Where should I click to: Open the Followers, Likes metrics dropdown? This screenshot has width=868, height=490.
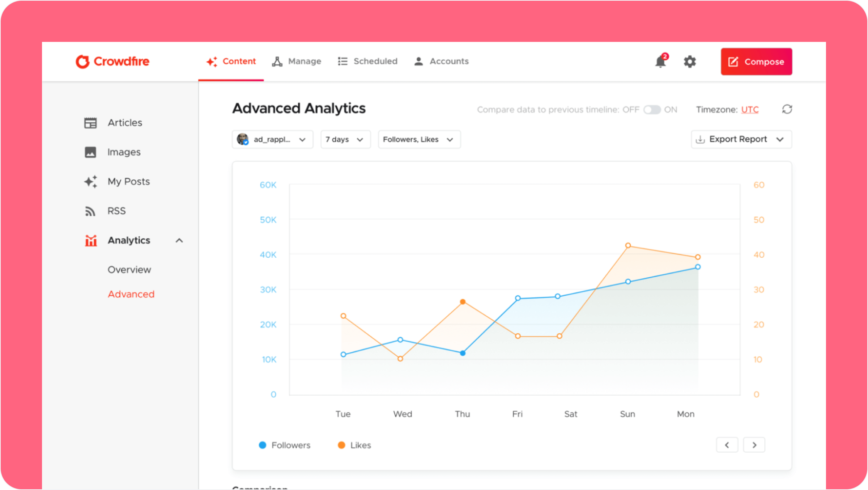click(x=419, y=139)
